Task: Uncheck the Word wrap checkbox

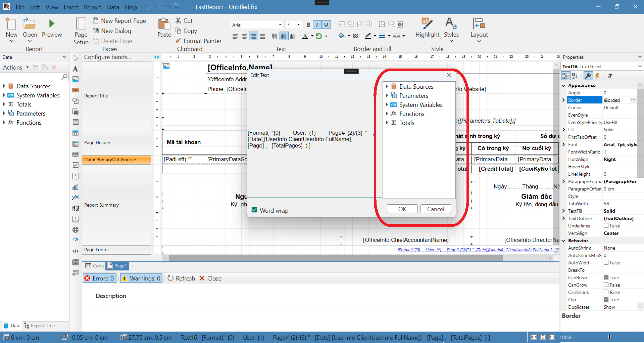Action: point(255,210)
